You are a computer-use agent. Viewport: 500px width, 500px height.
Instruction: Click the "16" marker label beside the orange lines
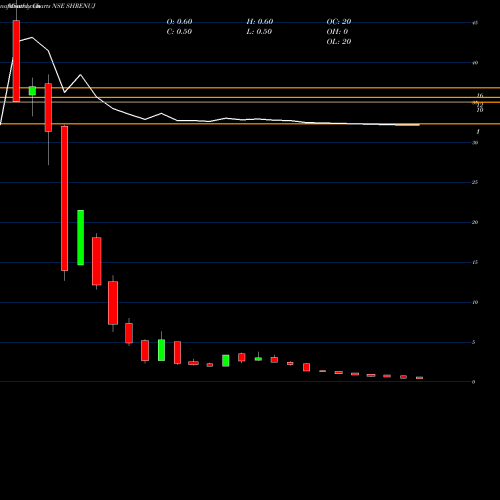pyautogui.click(x=480, y=96)
